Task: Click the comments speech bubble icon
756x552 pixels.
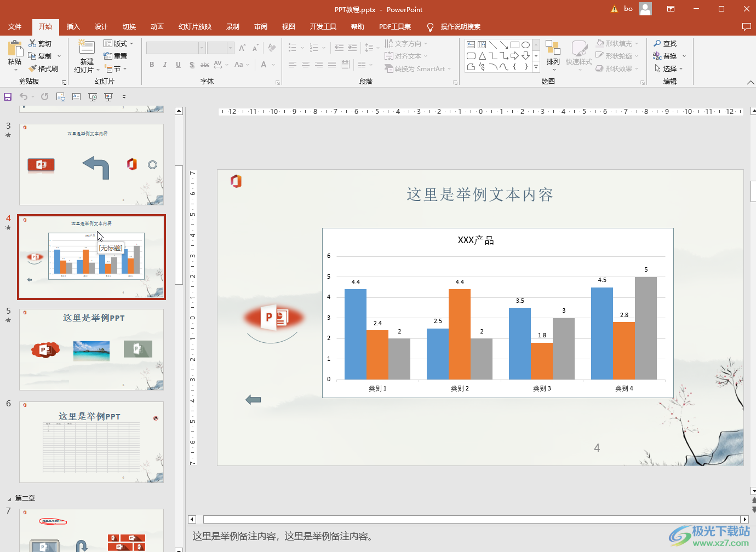Action: coord(746,27)
